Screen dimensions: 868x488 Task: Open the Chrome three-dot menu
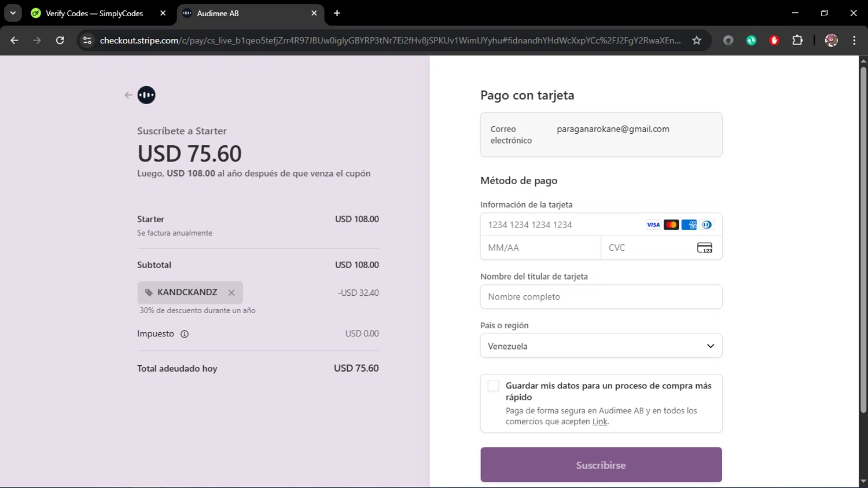pos(854,40)
